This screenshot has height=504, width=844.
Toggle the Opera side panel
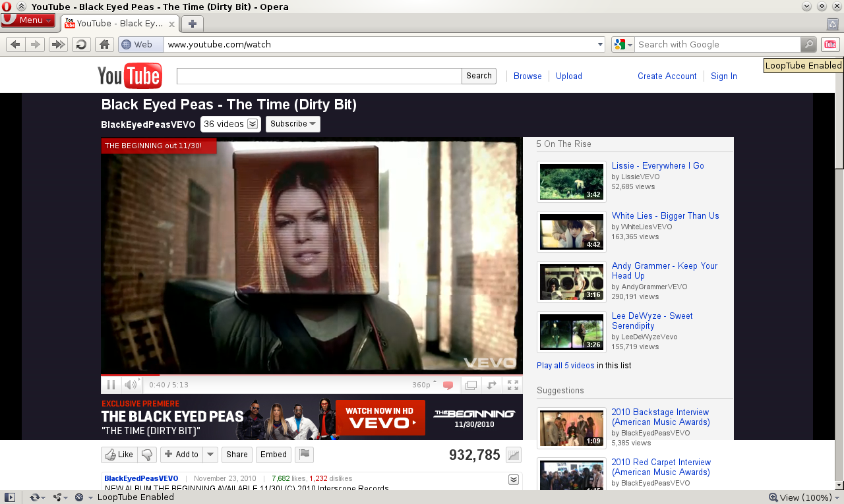coord(9,497)
